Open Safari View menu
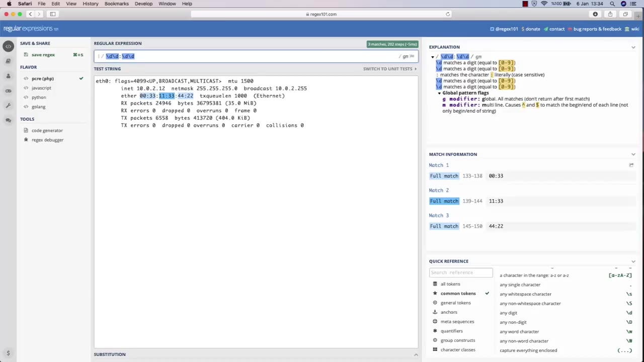Viewport: 644px width, 362px height. click(71, 4)
